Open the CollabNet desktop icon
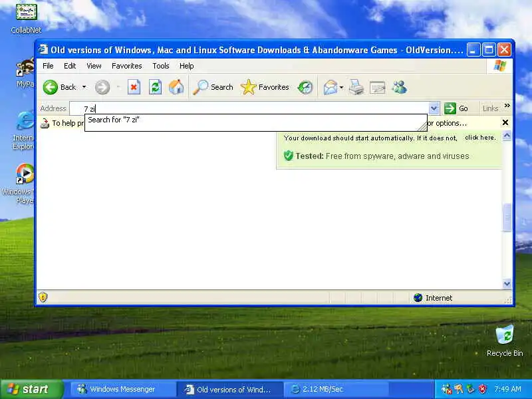Viewport: 532px width, 399px height. tap(26, 19)
